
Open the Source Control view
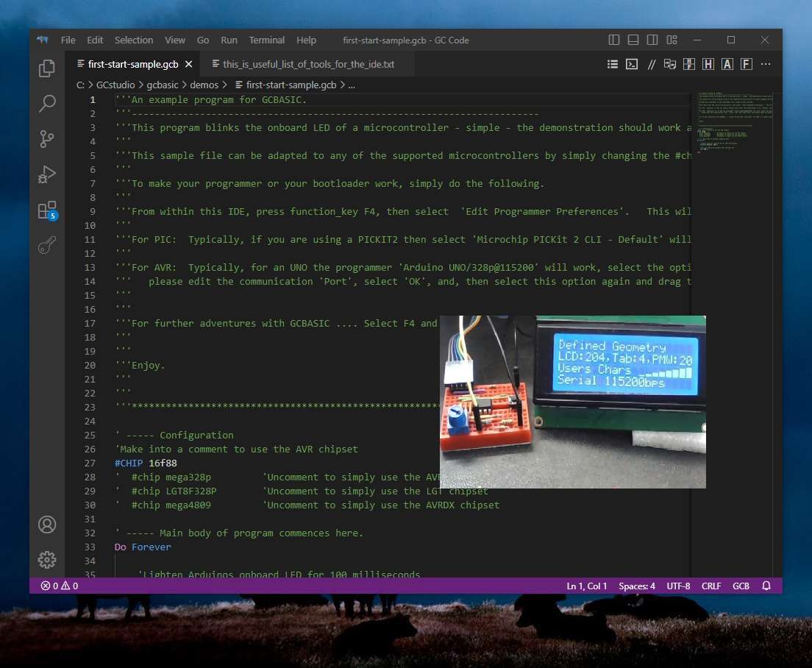pos(46,139)
